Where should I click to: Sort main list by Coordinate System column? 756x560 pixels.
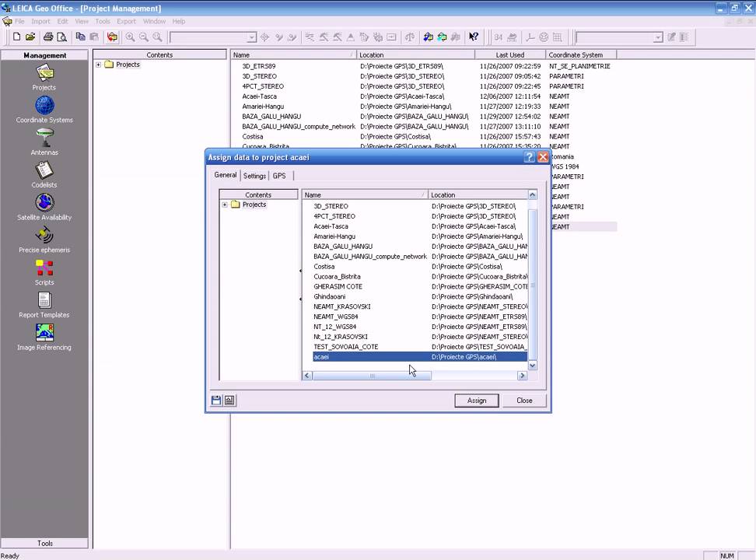[581, 55]
